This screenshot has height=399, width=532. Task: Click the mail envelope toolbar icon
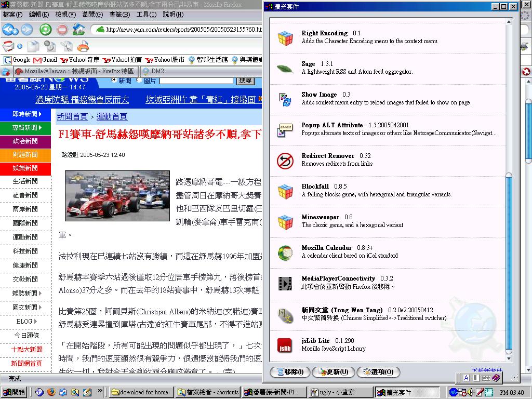[x=8, y=46]
